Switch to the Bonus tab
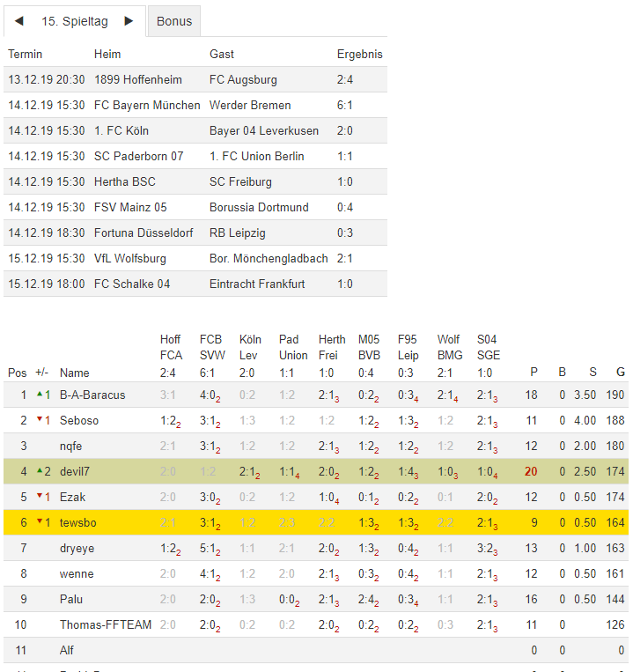The height and width of the screenshot is (672, 633). (x=174, y=21)
